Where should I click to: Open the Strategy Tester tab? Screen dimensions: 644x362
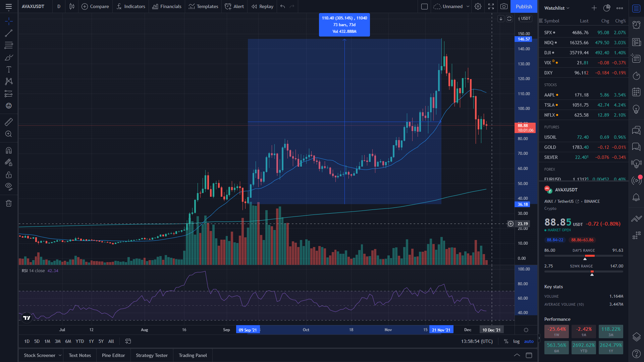152,355
